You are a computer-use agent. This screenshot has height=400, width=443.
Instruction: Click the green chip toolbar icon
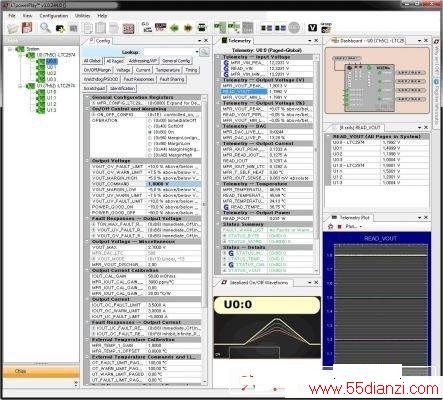(174, 28)
